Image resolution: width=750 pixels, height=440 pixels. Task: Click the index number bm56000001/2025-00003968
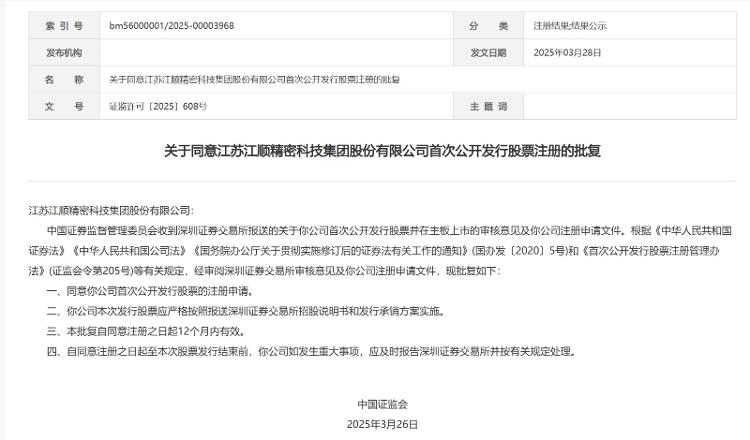click(x=172, y=26)
